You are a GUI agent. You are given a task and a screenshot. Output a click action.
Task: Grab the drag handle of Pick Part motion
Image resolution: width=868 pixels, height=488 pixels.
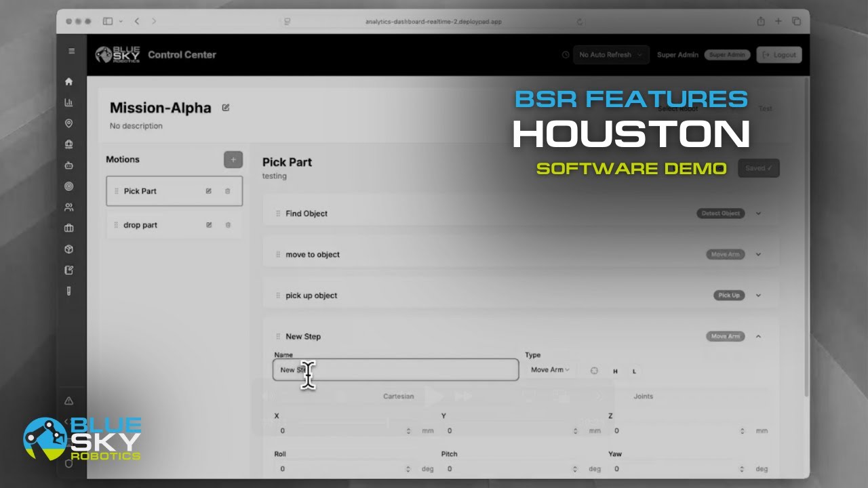117,191
